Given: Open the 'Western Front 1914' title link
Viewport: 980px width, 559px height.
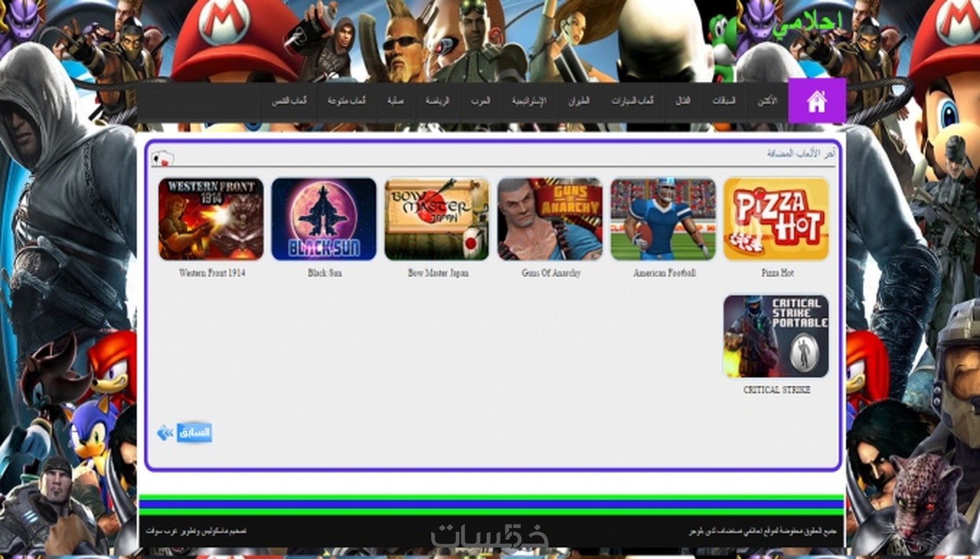Looking at the screenshot, I should [212, 273].
